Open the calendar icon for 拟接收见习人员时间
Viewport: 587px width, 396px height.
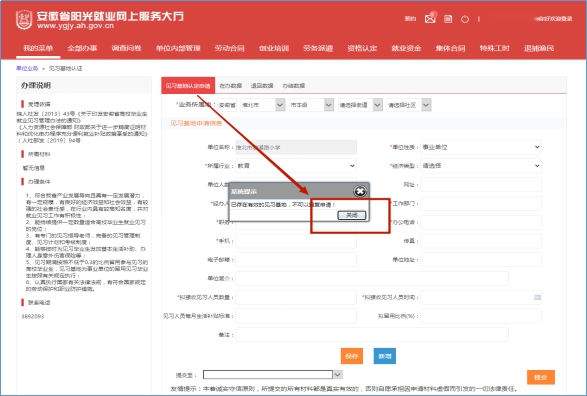[537, 297]
